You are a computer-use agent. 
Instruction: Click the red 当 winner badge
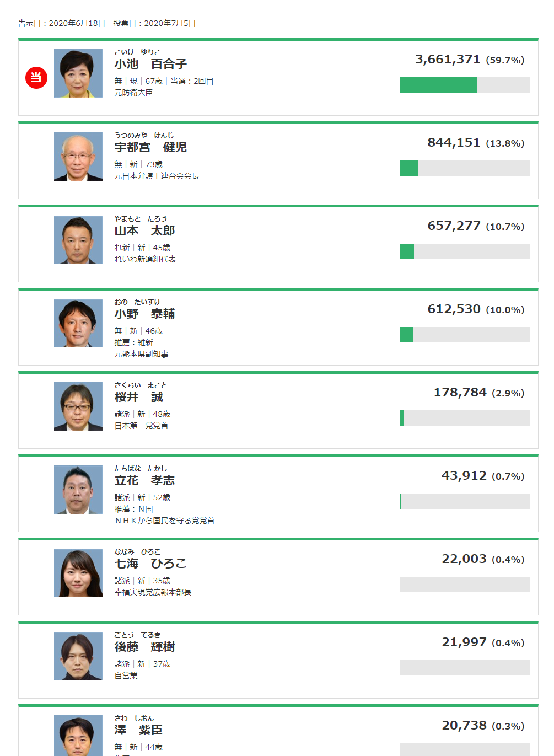pyautogui.click(x=36, y=77)
